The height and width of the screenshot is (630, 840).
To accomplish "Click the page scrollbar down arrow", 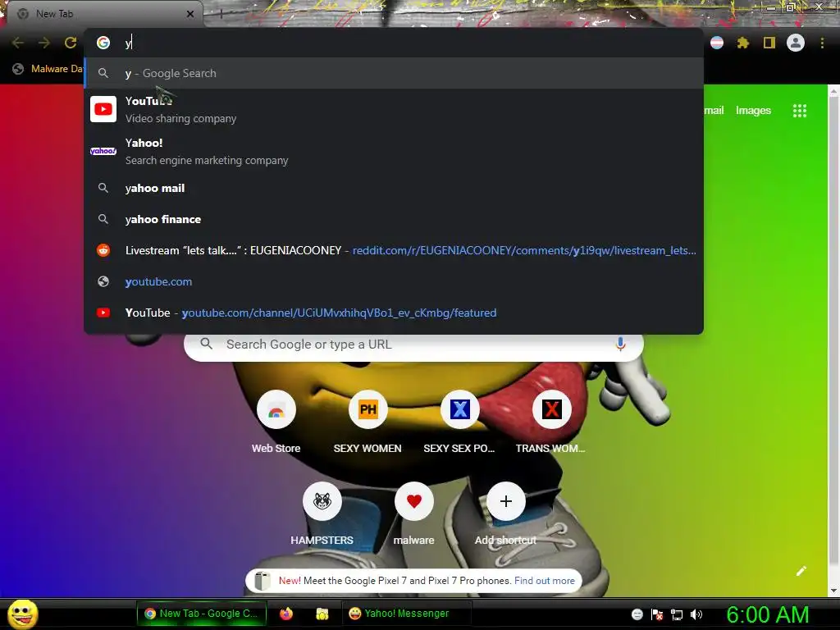I will click(x=833, y=591).
